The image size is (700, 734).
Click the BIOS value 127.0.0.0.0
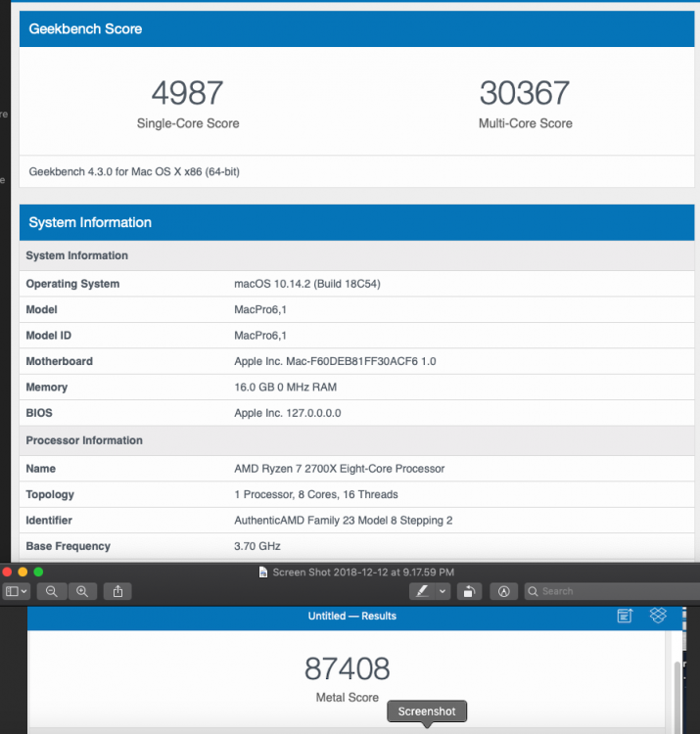point(288,413)
